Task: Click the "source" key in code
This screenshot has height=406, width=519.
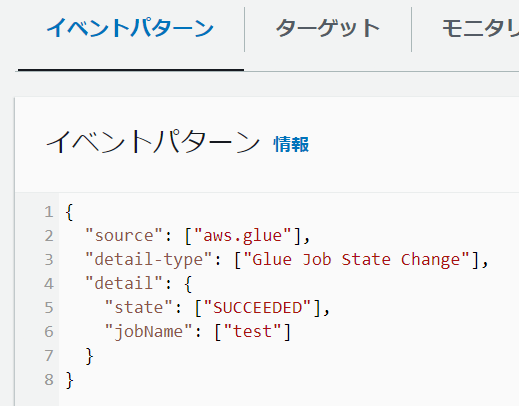Action: click(124, 236)
